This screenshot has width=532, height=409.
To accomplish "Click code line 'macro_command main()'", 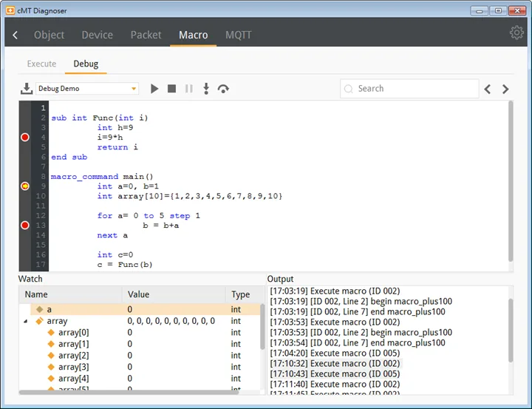I will click(102, 177).
